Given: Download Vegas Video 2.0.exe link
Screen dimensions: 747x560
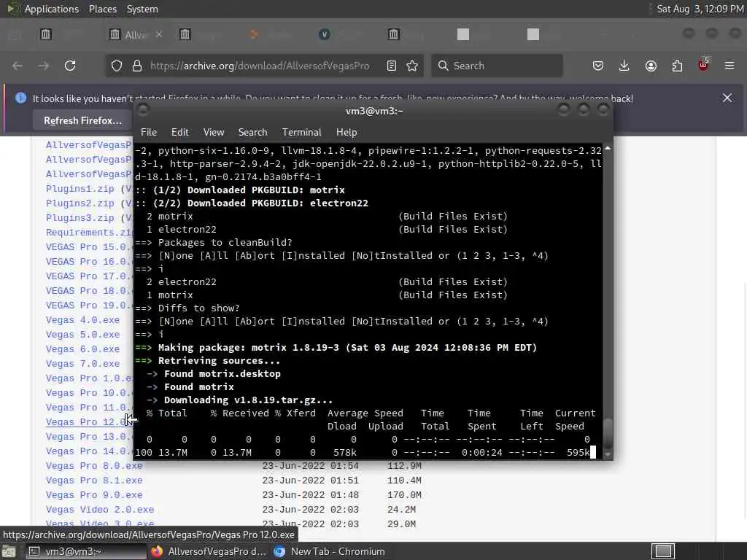Looking at the screenshot, I should tap(99, 510).
